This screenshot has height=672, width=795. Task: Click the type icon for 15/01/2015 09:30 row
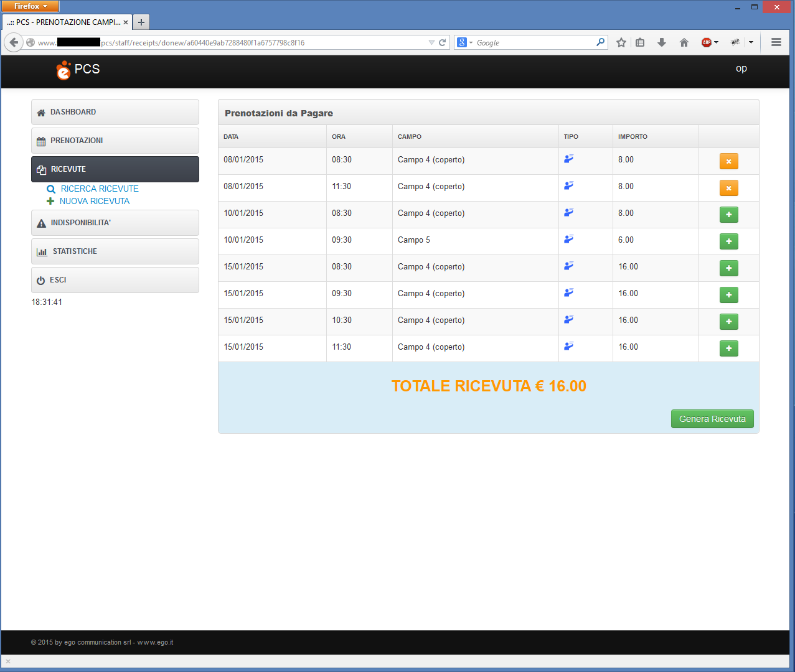pyautogui.click(x=568, y=292)
